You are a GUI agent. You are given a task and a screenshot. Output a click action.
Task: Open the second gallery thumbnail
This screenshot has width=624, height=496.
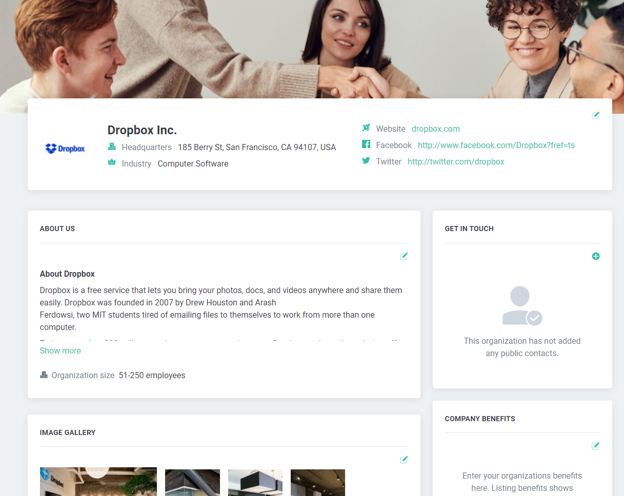pos(192,482)
